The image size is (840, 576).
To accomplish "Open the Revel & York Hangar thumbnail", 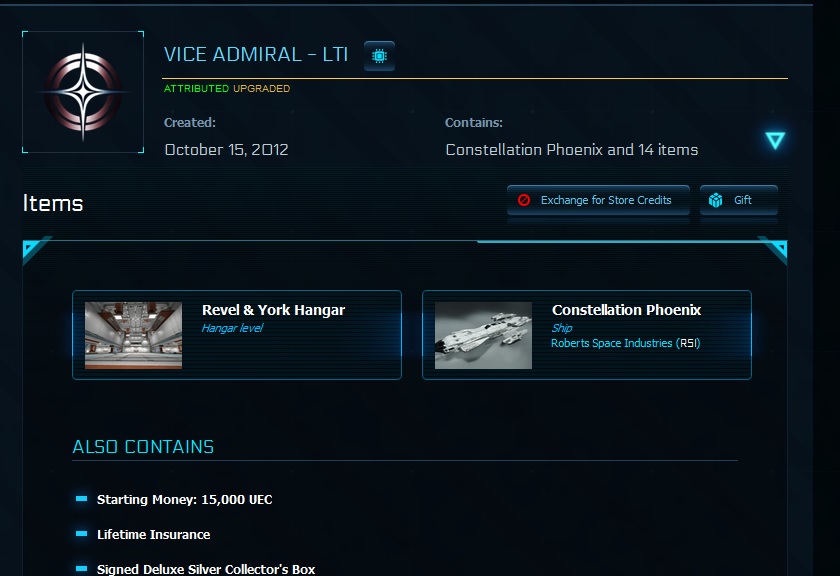I will coord(133,335).
